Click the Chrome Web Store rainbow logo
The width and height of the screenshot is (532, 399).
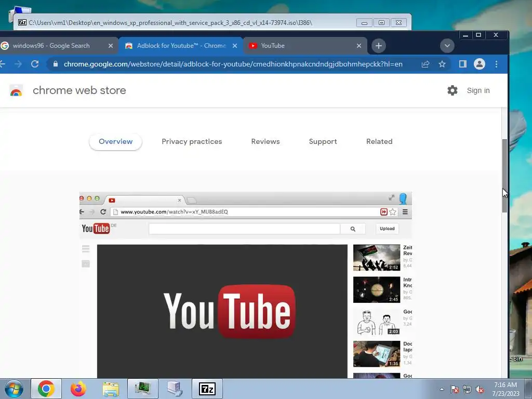[16, 90]
